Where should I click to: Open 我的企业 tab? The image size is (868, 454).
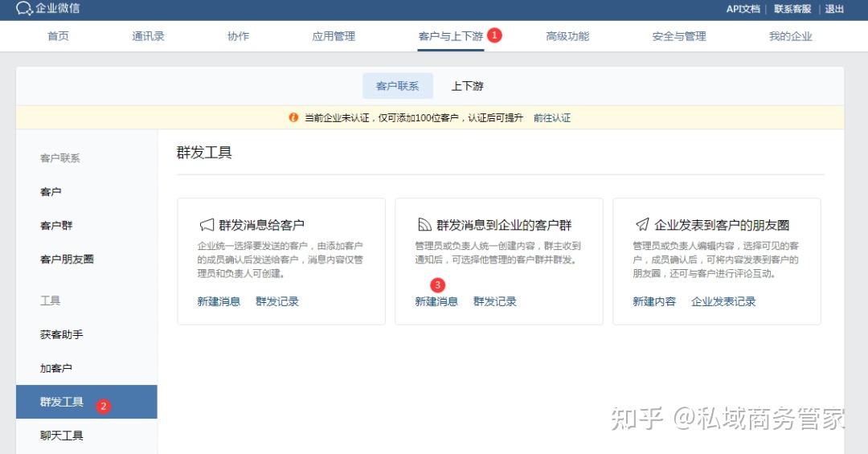coord(791,36)
